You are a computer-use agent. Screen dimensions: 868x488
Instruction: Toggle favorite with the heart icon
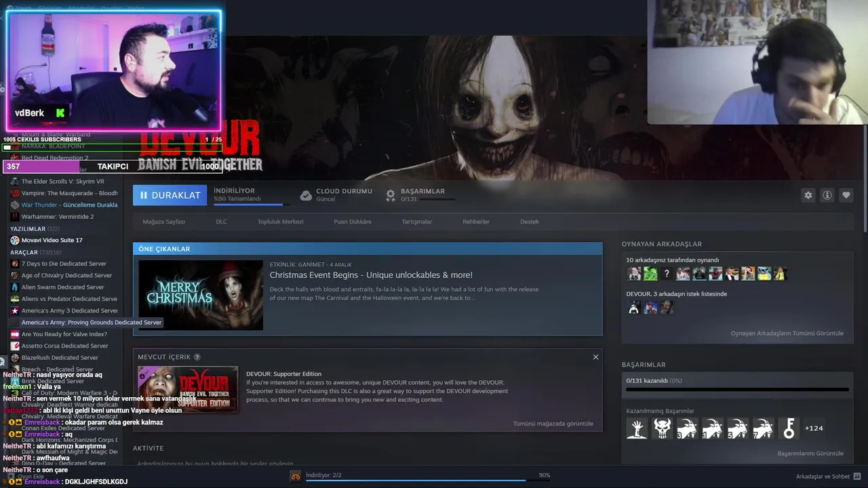point(846,195)
